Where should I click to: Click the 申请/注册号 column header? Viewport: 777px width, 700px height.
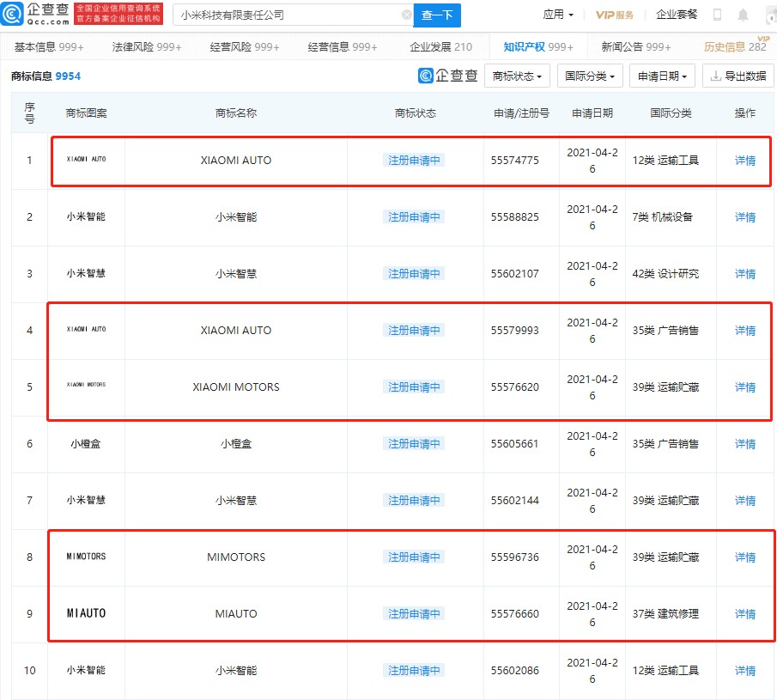coord(521,113)
